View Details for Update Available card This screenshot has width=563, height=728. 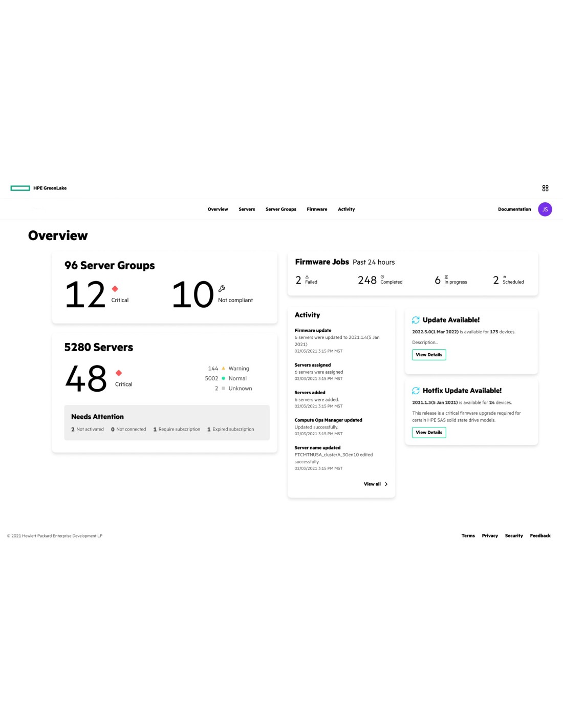(429, 355)
